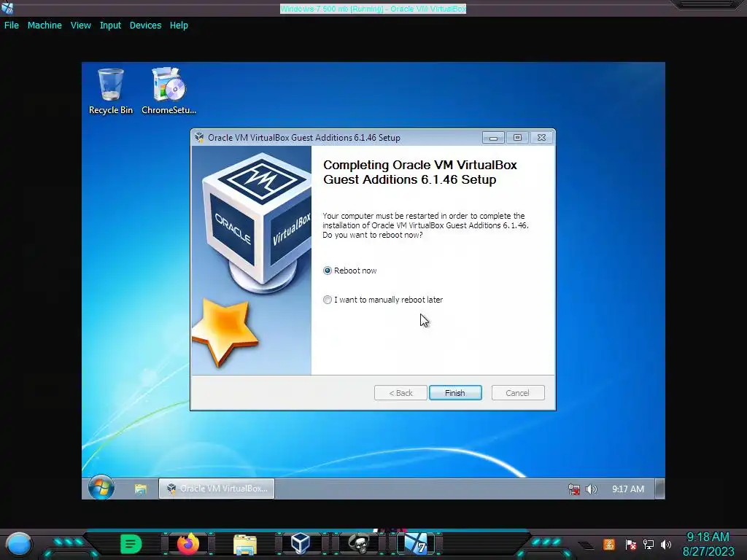Minimize the Guest Additions Setup dialog

pos(494,138)
